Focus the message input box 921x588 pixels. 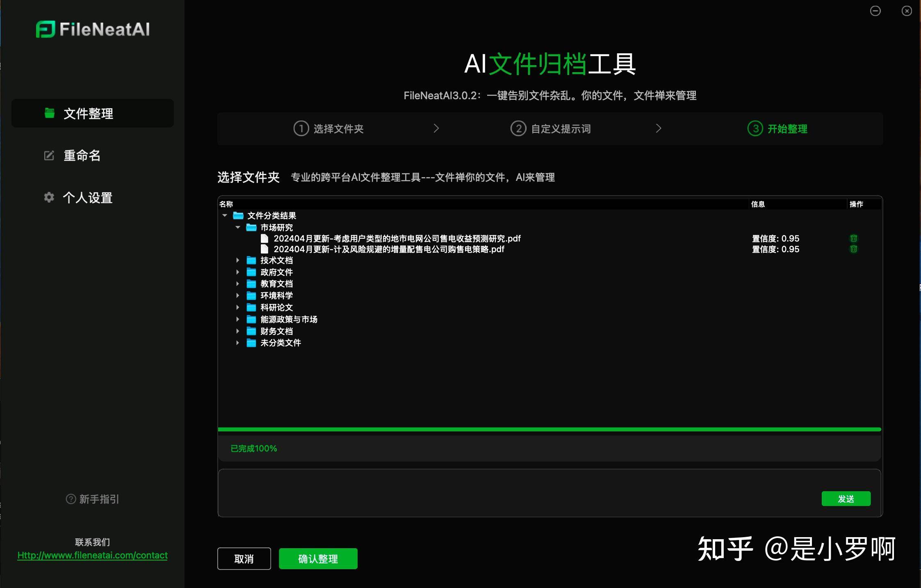coord(549,493)
